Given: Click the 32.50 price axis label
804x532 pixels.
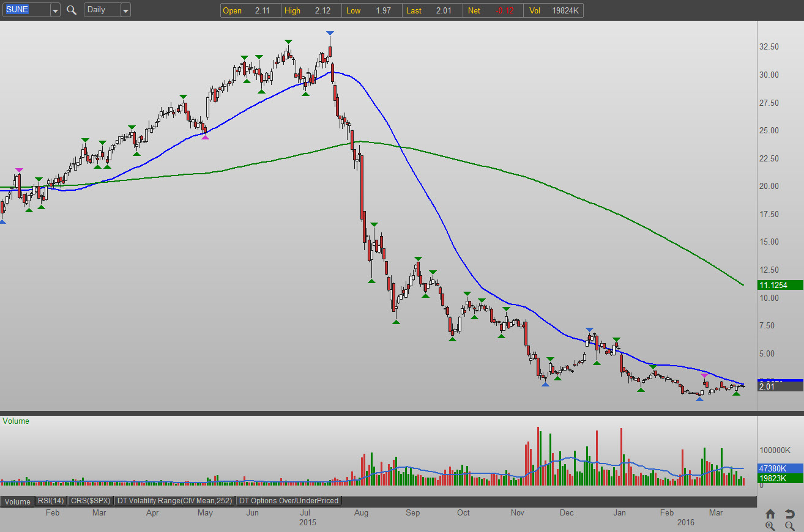Looking at the screenshot, I should (x=769, y=46).
